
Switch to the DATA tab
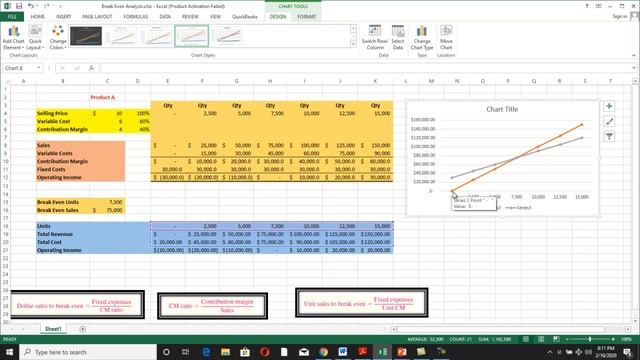tap(165, 17)
